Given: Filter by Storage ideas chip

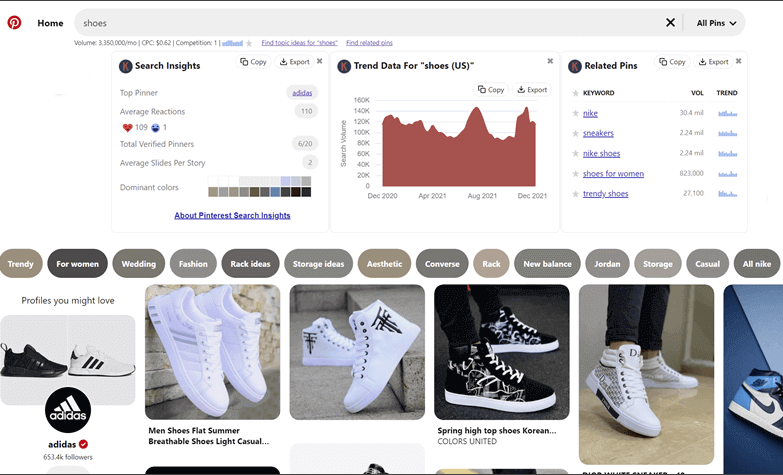Looking at the screenshot, I should pos(319,263).
